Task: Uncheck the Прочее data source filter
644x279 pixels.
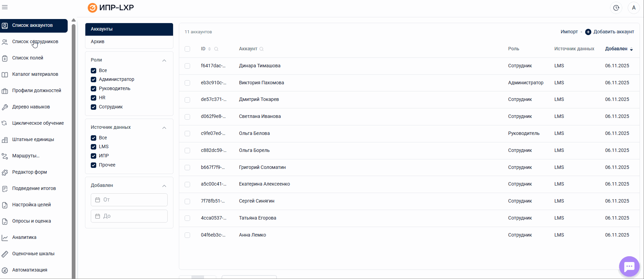Action: [94, 165]
